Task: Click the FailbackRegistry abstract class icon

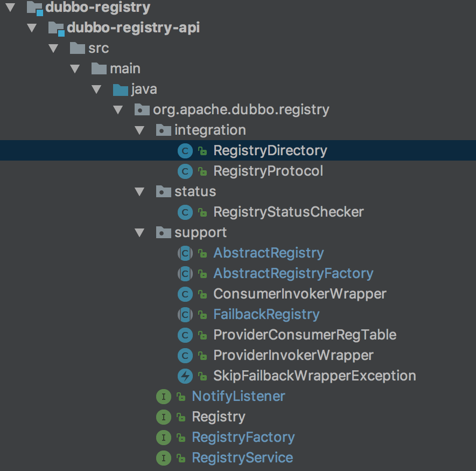Action: click(x=185, y=315)
